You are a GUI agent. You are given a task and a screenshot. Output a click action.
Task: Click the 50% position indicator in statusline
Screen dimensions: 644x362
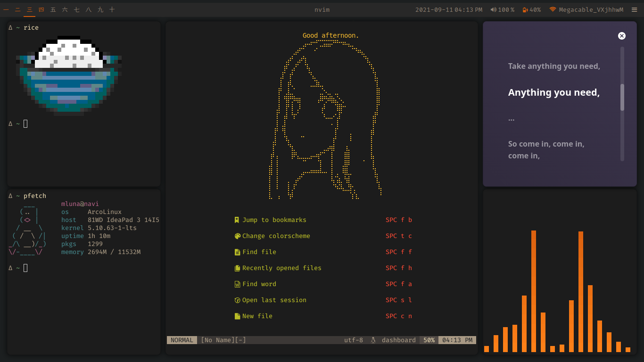(x=429, y=340)
